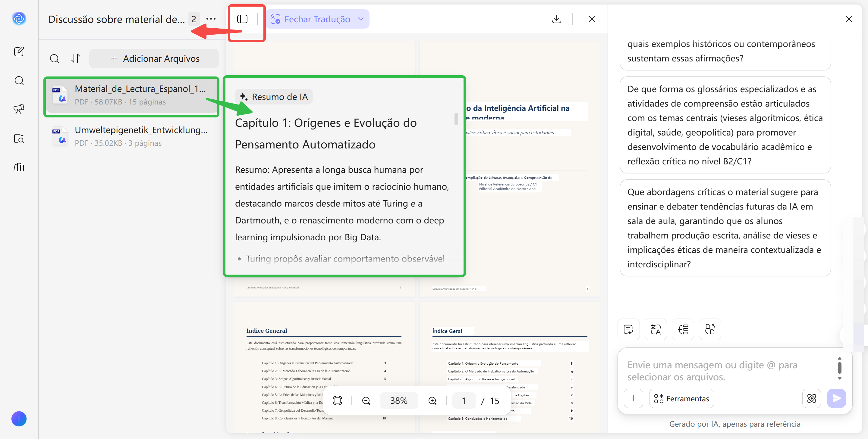Download the document with the download icon
Viewport: 868px width, 439px height.
(x=557, y=19)
